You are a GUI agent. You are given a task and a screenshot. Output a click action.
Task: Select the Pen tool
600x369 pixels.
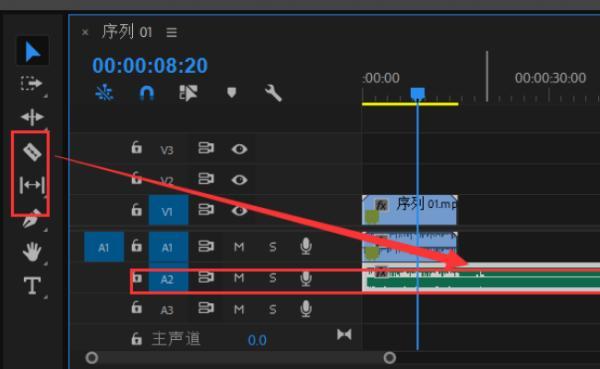pos(32,219)
